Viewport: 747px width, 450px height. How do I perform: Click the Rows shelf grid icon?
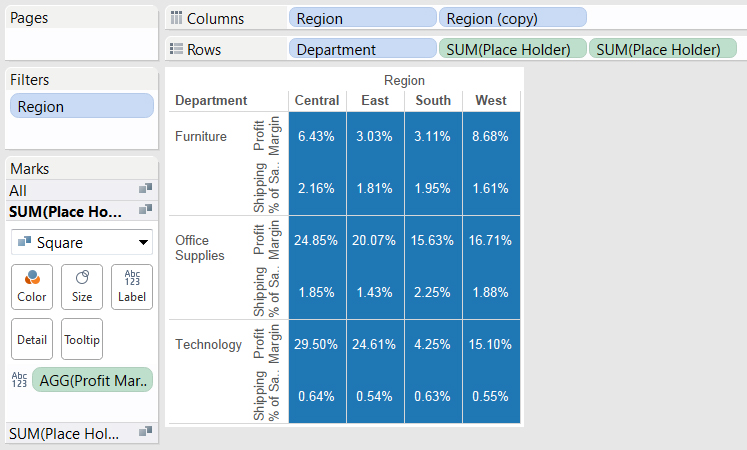pos(176,49)
